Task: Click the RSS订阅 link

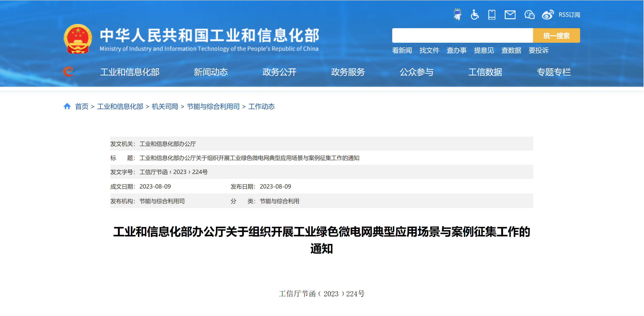Action: click(x=569, y=15)
